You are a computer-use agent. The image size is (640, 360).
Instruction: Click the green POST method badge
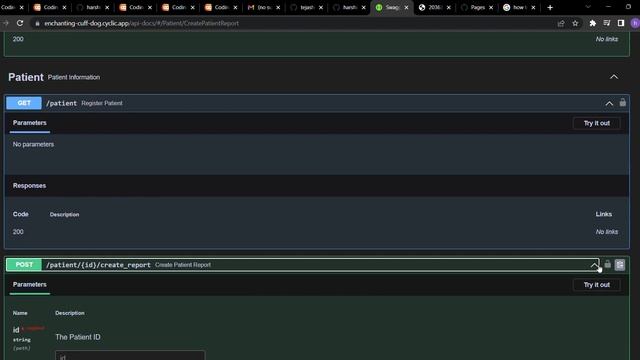coord(24,265)
